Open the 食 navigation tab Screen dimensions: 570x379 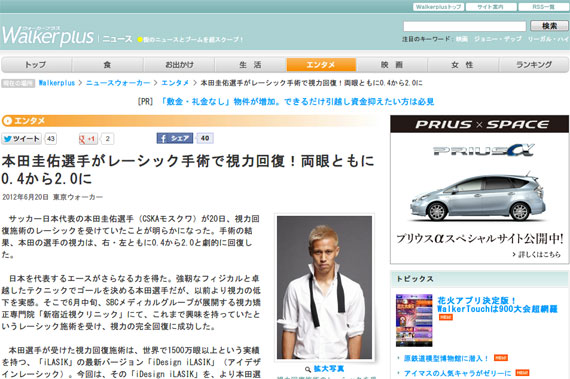107,65
